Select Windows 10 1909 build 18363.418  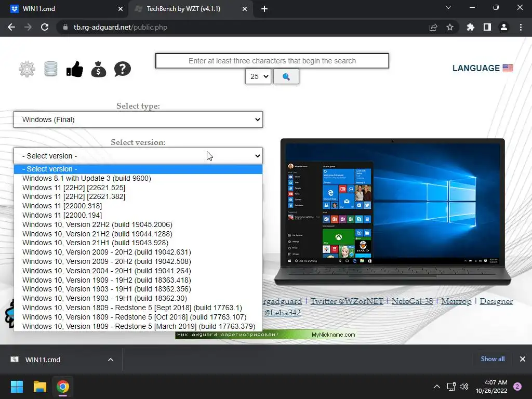click(138, 280)
